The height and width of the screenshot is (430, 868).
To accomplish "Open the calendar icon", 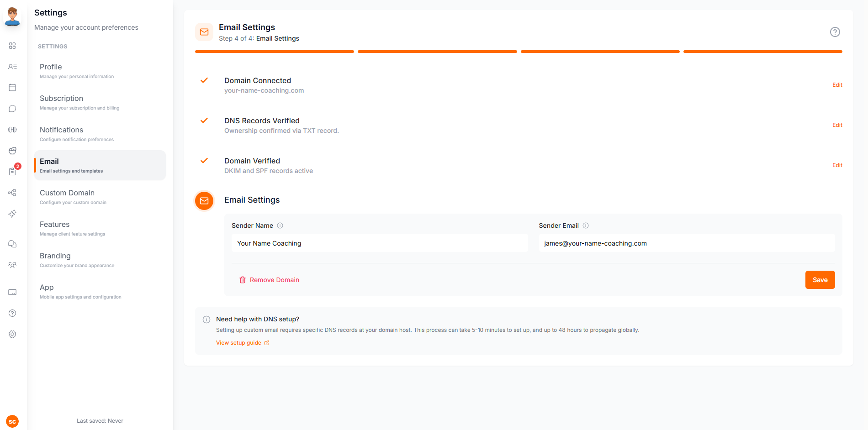I will 12,87.
